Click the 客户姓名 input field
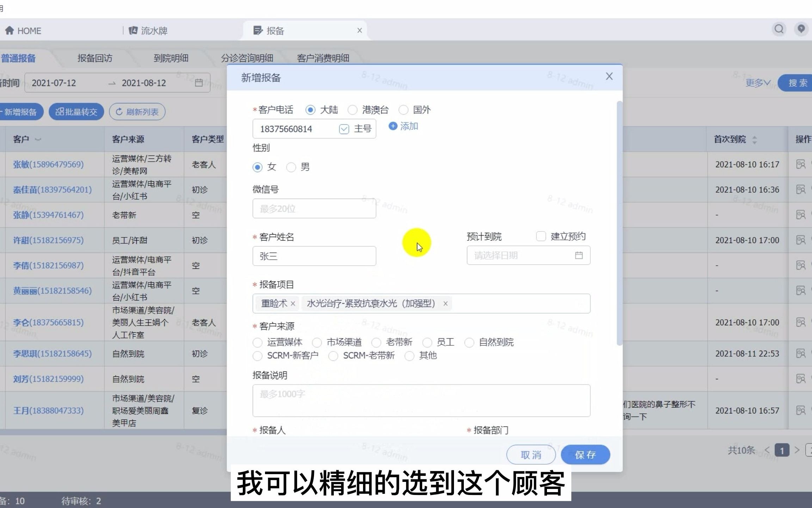 (314, 256)
